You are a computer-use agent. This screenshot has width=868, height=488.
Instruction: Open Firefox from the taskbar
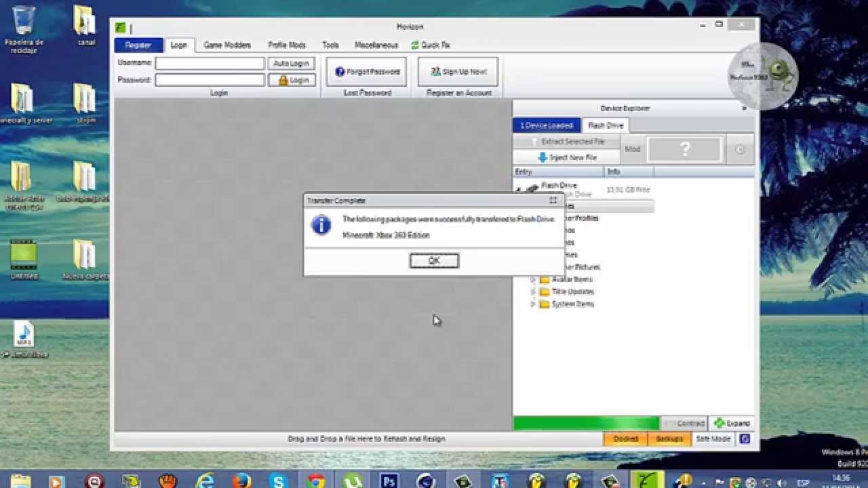(x=241, y=480)
